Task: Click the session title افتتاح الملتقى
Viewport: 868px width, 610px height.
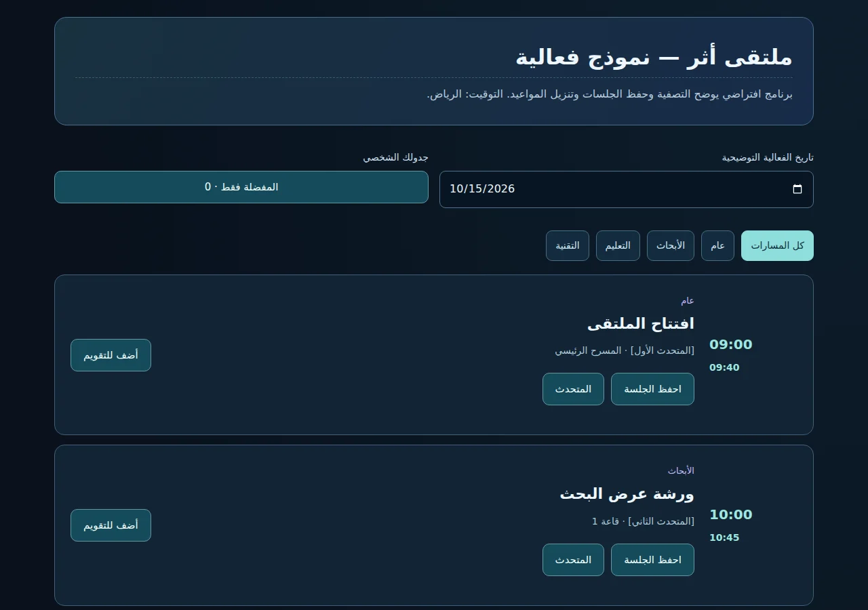Action: [x=641, y=323]
